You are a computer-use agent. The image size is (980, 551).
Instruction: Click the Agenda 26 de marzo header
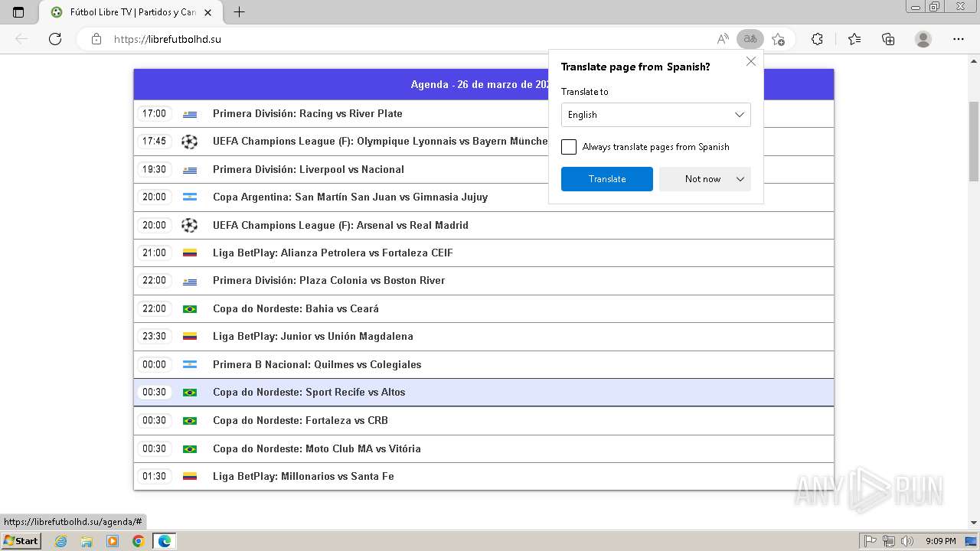click(x=484, y=84)
